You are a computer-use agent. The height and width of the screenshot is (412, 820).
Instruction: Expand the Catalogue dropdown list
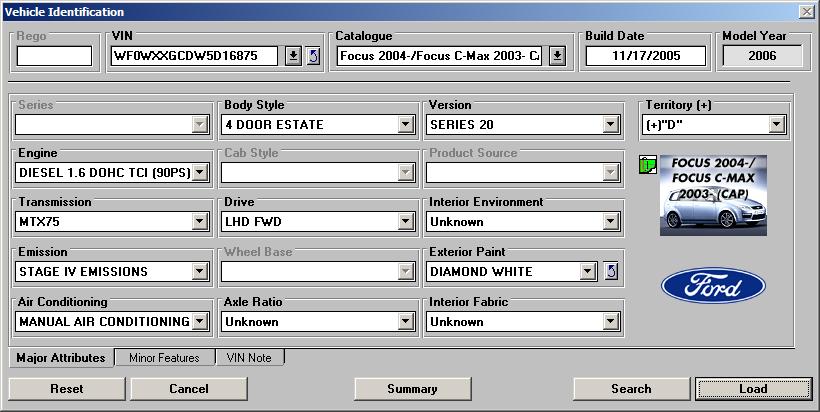(x=558, y=56)
